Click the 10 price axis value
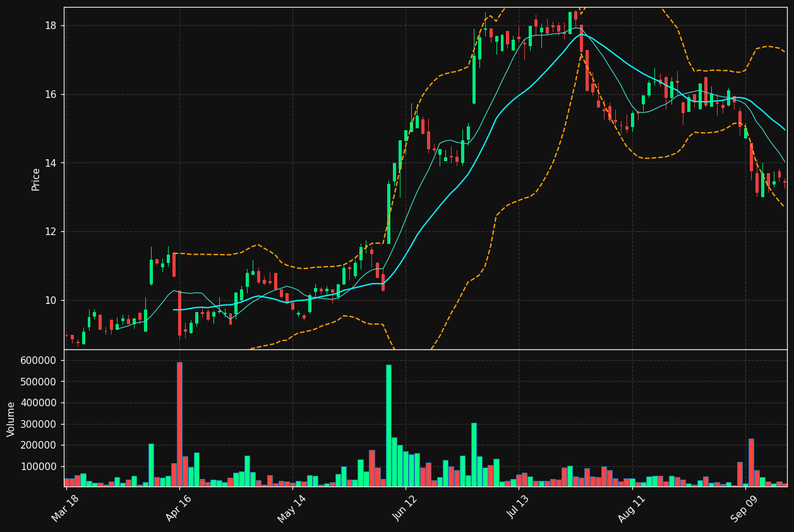Viewport: 794px width, 532px height. tap(51, 300)
